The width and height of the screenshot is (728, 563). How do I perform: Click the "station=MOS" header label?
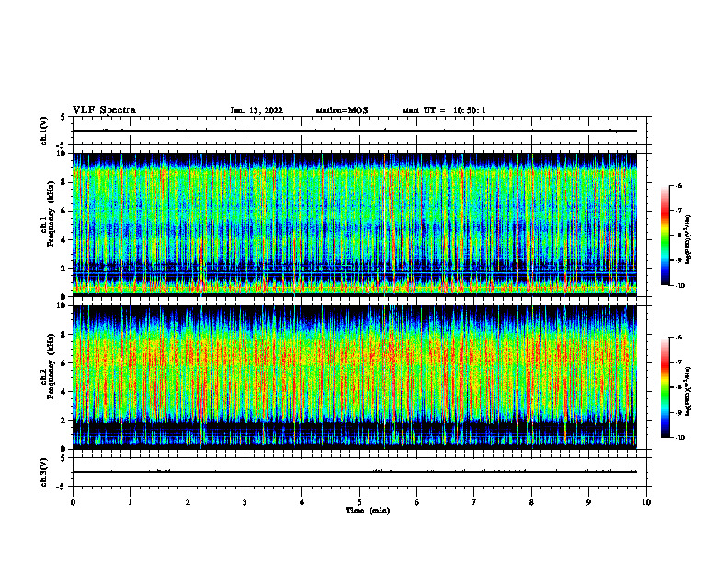coord(342,110)
